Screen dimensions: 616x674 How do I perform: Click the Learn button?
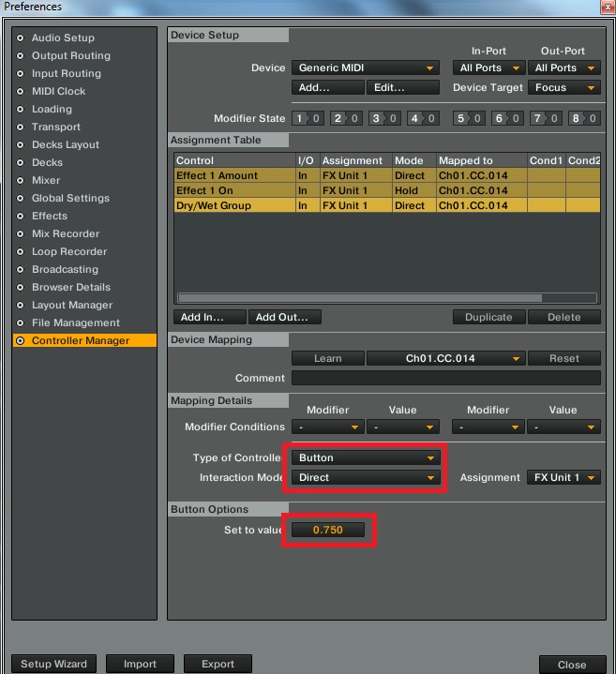328,358
